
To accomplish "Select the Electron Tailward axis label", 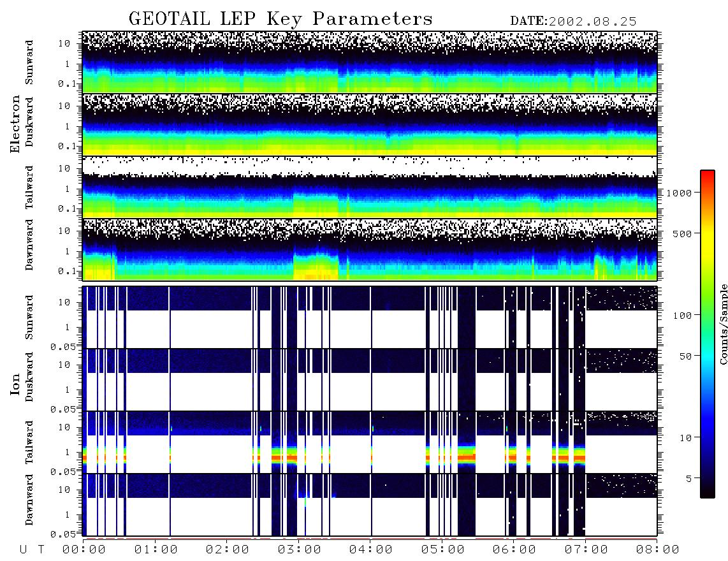I will coord(29,187).
